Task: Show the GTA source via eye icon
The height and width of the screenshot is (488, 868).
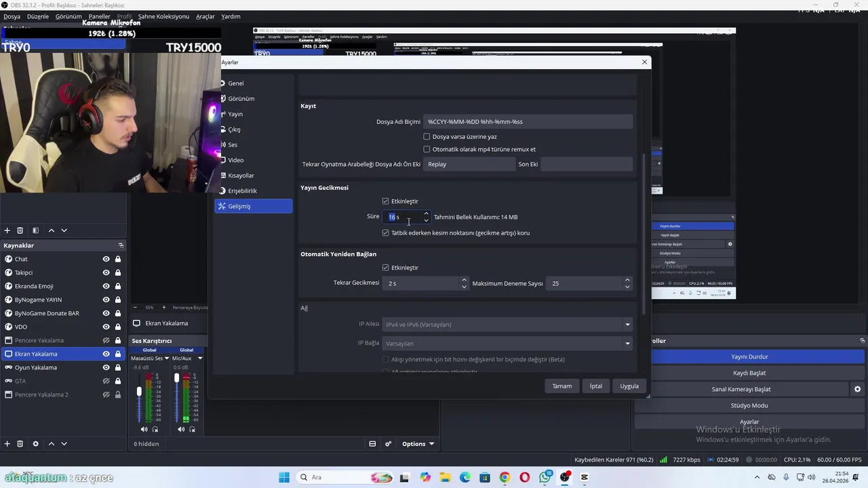Action: tap(106, 381)
